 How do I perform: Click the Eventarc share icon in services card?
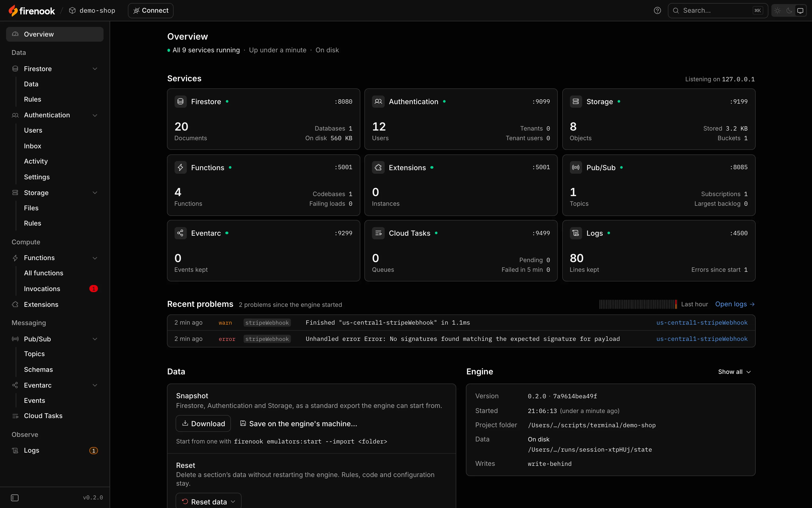click(180, 233)
